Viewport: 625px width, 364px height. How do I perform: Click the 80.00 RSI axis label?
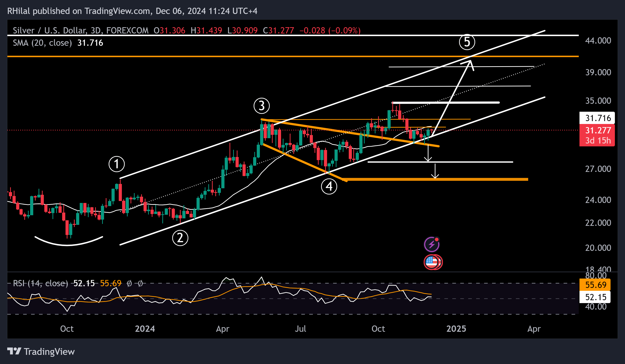(596, 275)
